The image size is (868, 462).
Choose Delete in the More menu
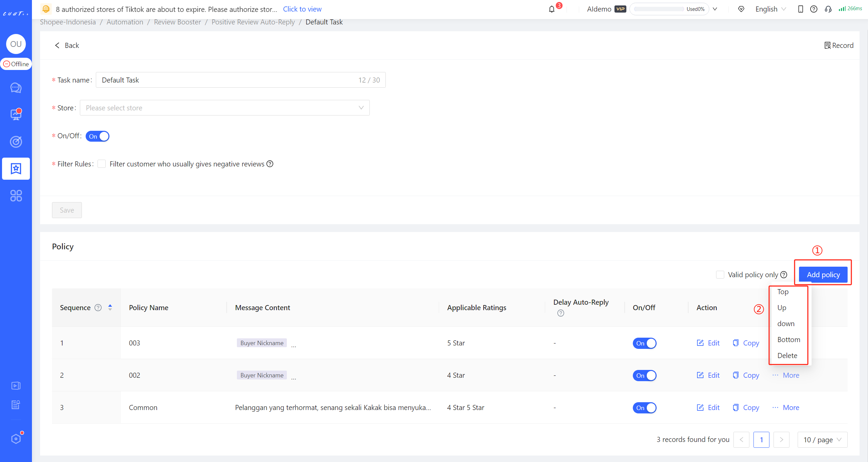(787, 355)
